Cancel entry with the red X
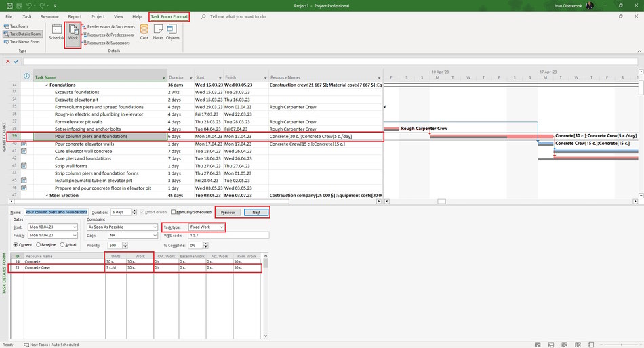 click(8, 61)
